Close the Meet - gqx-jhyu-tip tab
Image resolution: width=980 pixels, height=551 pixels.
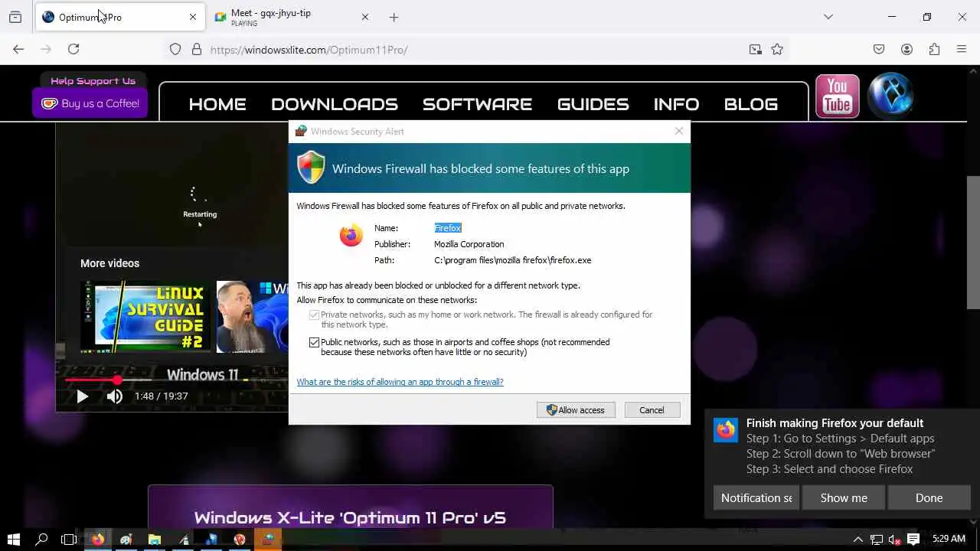click(x=365, y=17)
